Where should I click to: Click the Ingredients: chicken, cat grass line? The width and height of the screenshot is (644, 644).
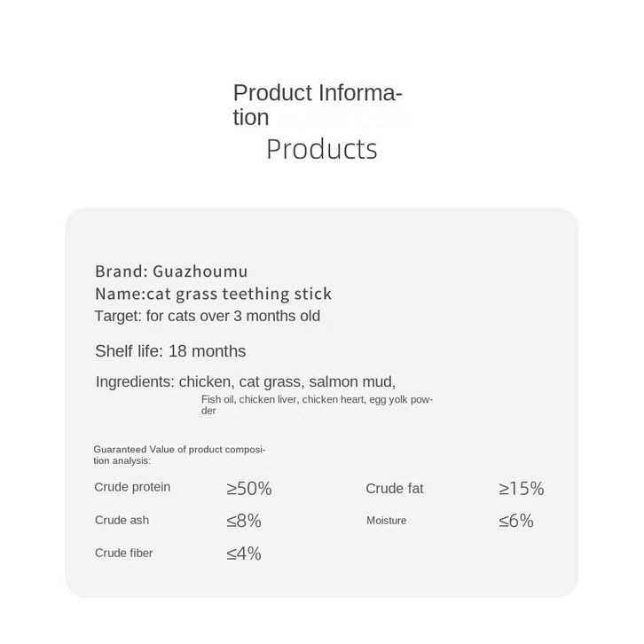click(x=245, y=382)
